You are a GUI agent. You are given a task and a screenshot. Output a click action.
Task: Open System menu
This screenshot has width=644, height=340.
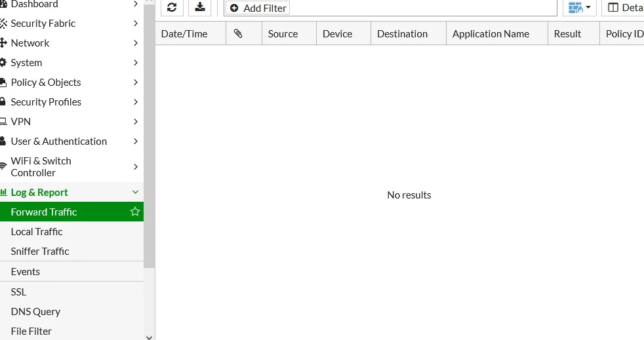72,63
